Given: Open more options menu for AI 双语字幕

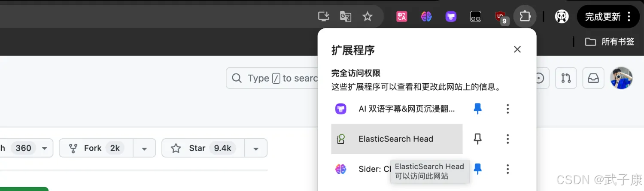Looking at the screenshot, I should point(507,109).
